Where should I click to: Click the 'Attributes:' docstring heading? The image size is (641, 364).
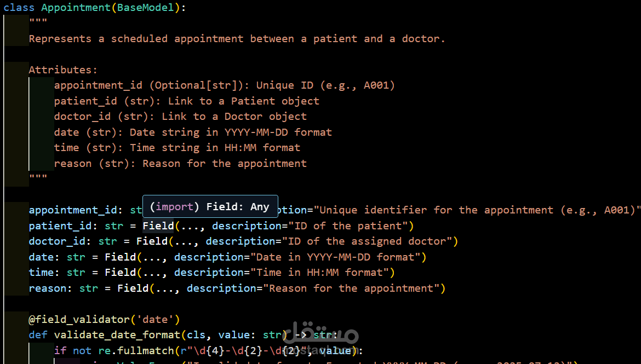(x=63, y=70)
